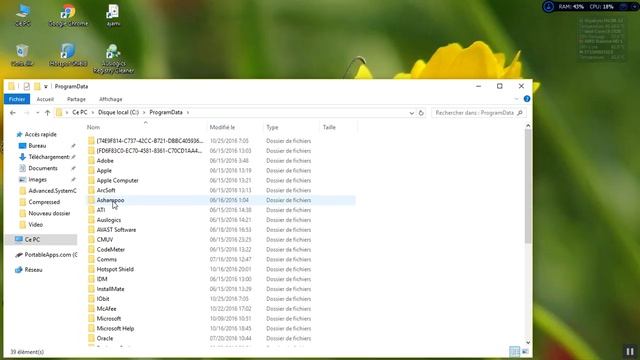The width and height of the screenshot is (640, 360).
Task: Select the Ce PC desktop icon
Action: pyautogui.click(x=22, y=16)
